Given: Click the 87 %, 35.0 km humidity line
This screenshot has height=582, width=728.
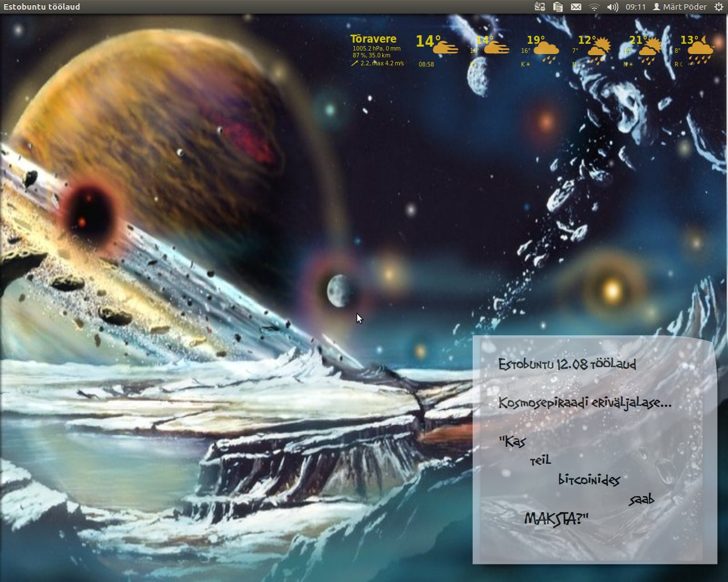Looking at the screenshot, I should pos(371,55).
